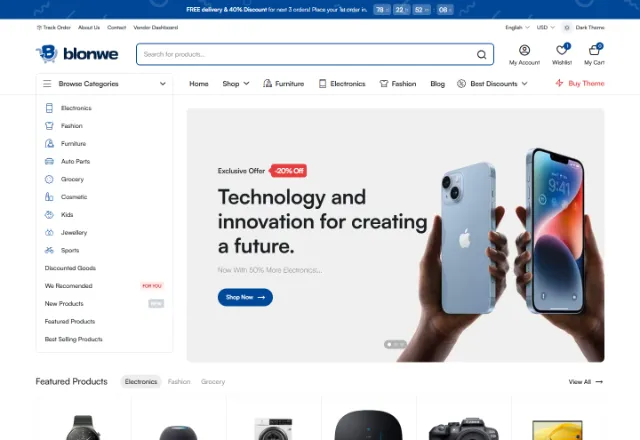Open the Shop dropdown menu

click(236, 84)
